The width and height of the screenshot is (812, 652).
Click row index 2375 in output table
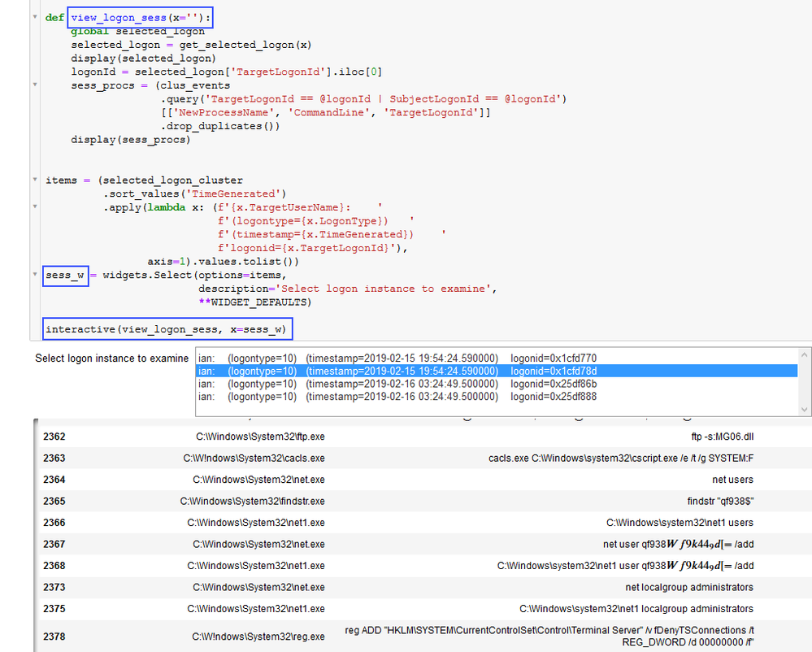click(x=54, y=608)
